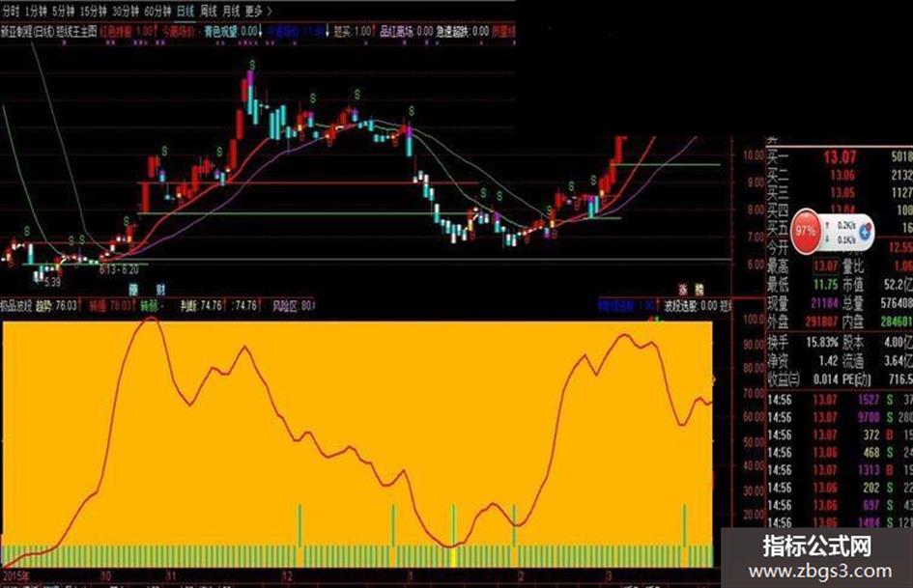The width and height of the screenshot is (913, 588).
Task: Click the 14:56 trade row with volume 468
Action: coord(840,453)
